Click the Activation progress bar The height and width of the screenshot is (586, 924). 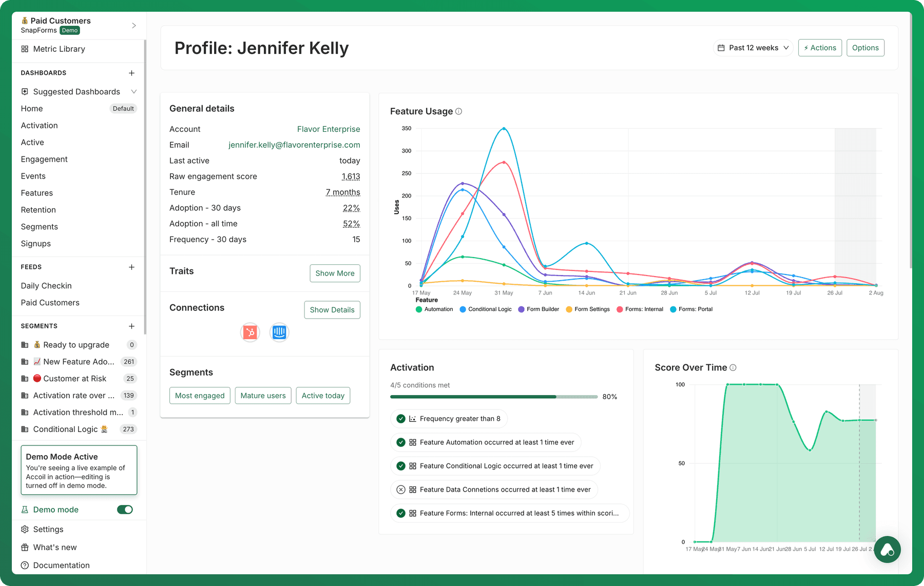[x=494, y=397]
